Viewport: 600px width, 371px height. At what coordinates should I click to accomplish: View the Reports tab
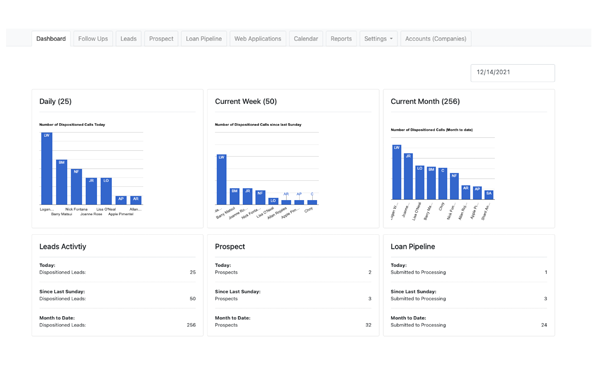tap(341, 39)
